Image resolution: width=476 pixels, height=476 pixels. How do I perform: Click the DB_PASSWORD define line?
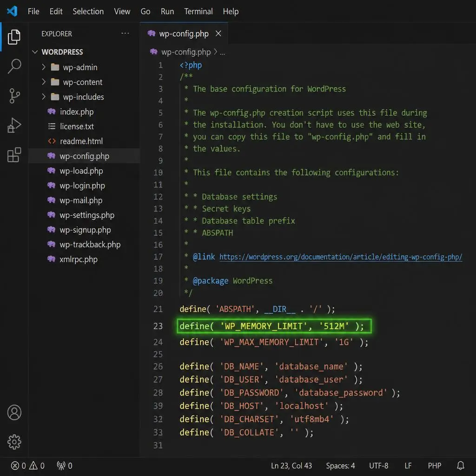coord(290,393)
